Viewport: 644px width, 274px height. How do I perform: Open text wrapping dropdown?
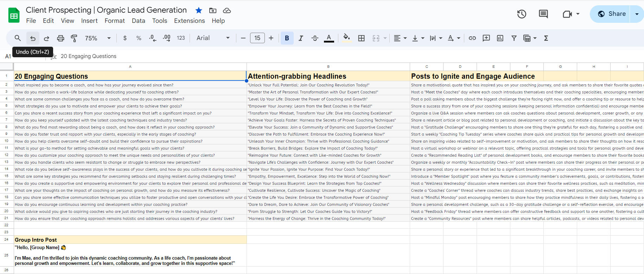point(436,38)
